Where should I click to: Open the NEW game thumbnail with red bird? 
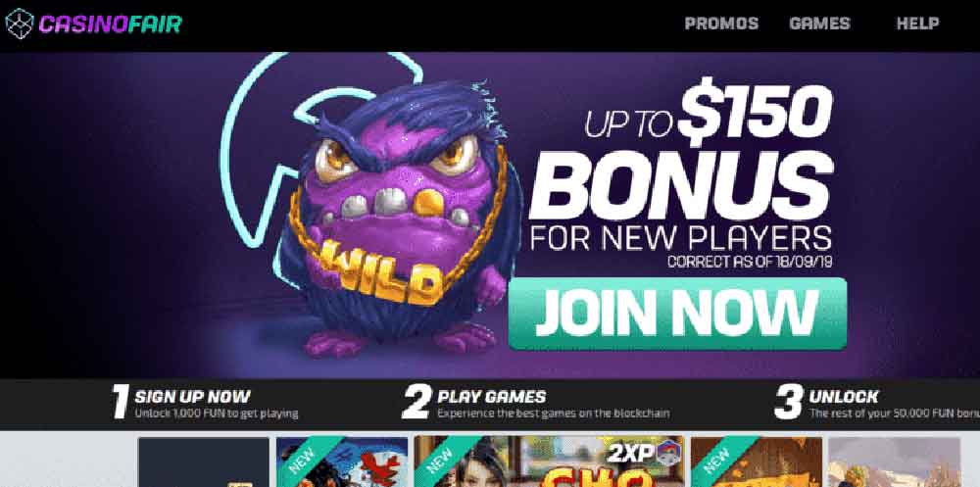[342, 462]
